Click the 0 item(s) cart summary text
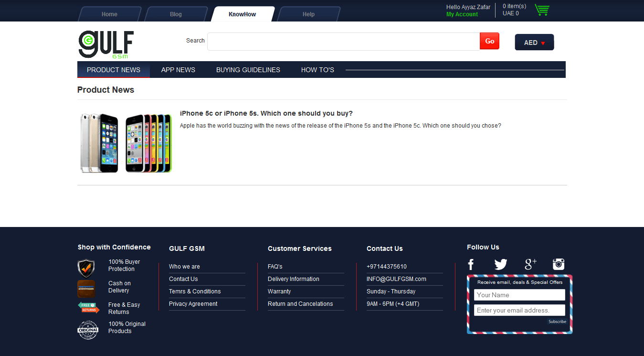 coord(514,6)
